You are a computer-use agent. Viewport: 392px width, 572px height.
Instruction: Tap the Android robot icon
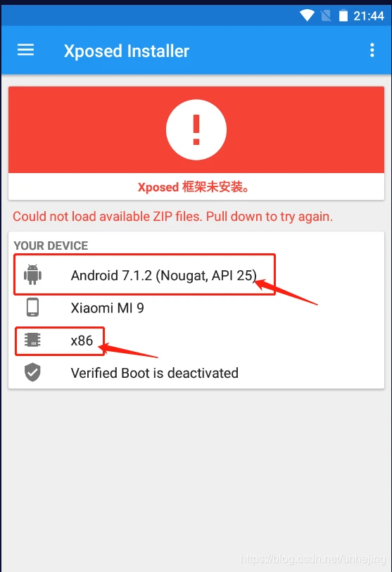click(x=32, y=274)
